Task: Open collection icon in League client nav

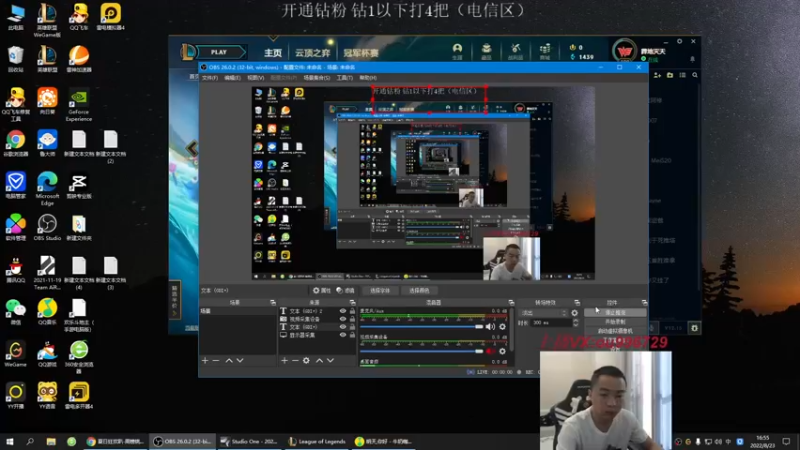Action: [486, 50]
